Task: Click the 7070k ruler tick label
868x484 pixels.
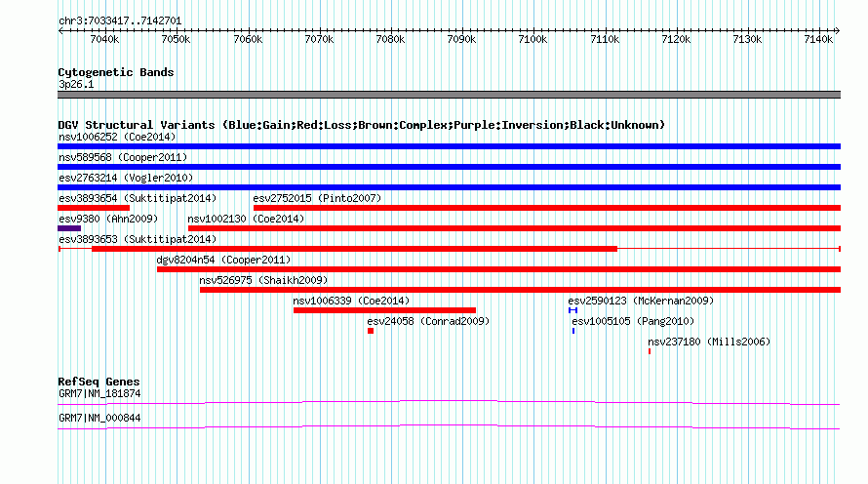Action: pyautogui.click(x=320, y=39)
